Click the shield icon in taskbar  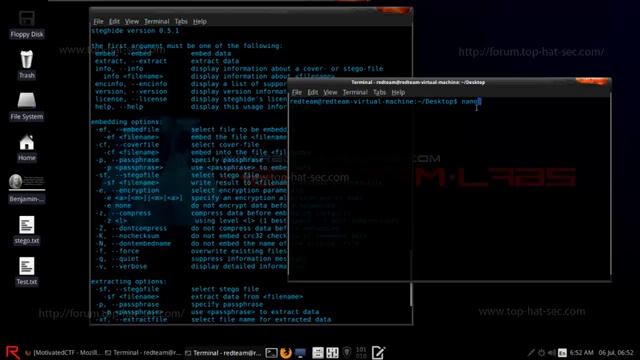(347, 352)
